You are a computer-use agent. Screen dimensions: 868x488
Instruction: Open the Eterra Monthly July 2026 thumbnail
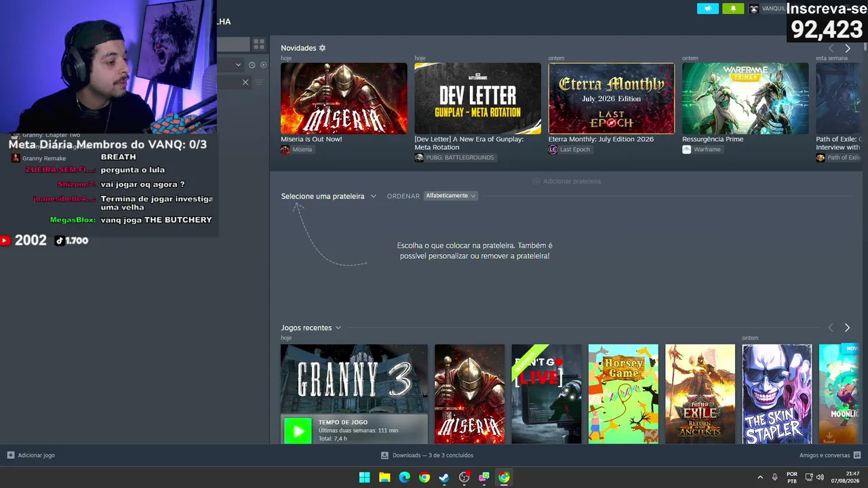pyautogui.click(x=612, y=98)
